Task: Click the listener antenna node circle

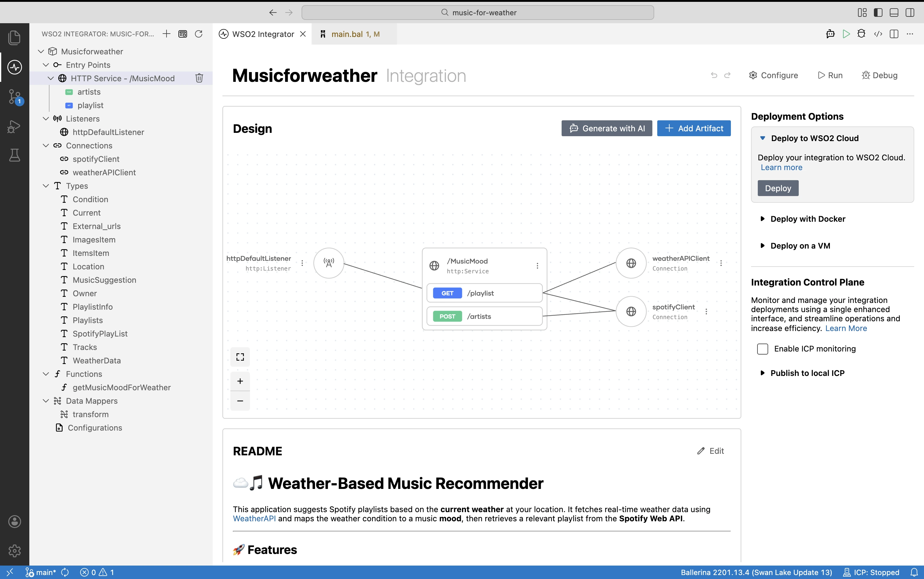Action: click(329, 263)
